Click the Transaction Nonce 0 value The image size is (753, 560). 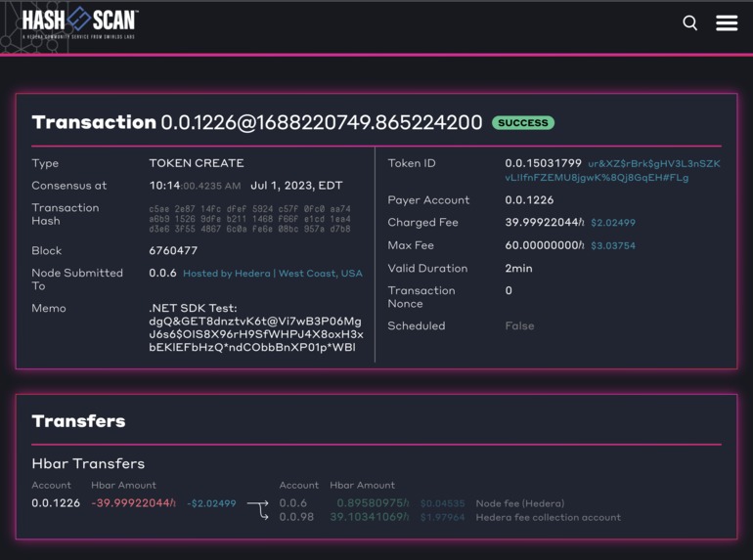click(x=509, y=290)
